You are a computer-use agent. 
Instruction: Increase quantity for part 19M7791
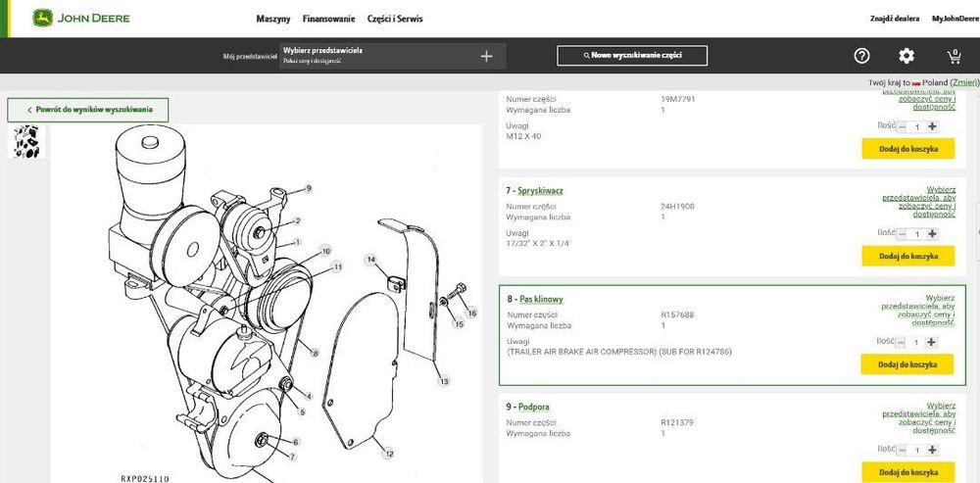click(x=933, y=126)
